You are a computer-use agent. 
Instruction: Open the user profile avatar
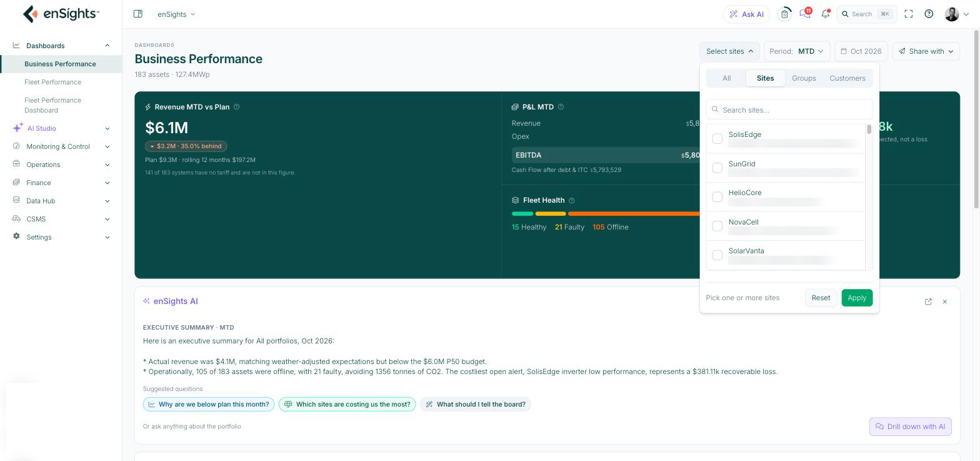point(952,14)
